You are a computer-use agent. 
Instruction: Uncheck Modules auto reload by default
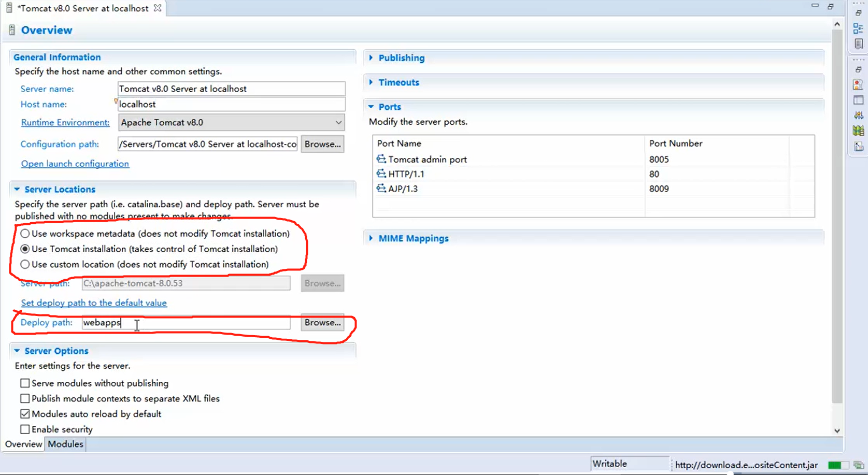tap(25, 414)
